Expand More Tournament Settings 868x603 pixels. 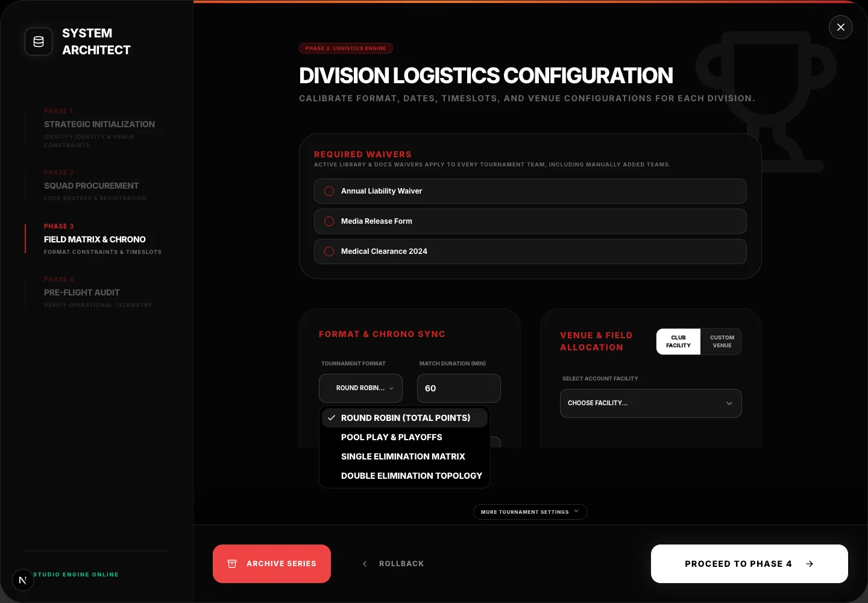530,512
